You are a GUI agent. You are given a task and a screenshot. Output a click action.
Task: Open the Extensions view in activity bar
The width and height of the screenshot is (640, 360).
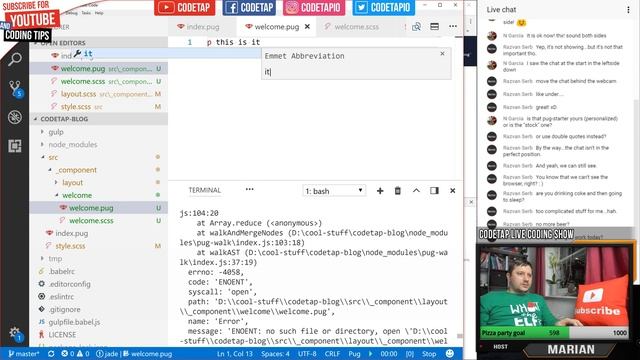(x=15, y=146)
